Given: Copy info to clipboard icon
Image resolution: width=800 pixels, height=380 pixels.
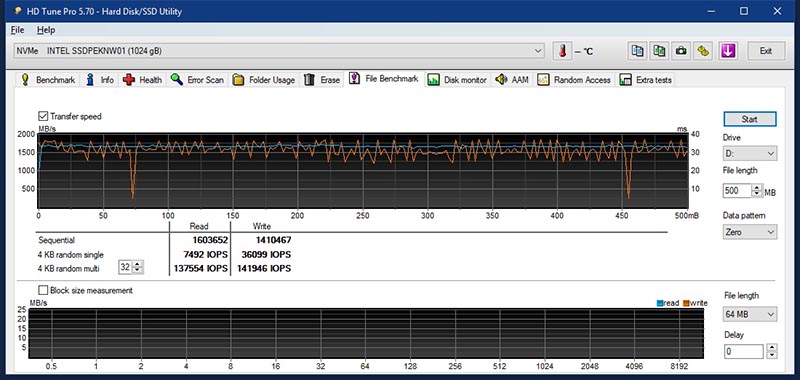Looking at the screenshot, I should click(x=637, y=51).
